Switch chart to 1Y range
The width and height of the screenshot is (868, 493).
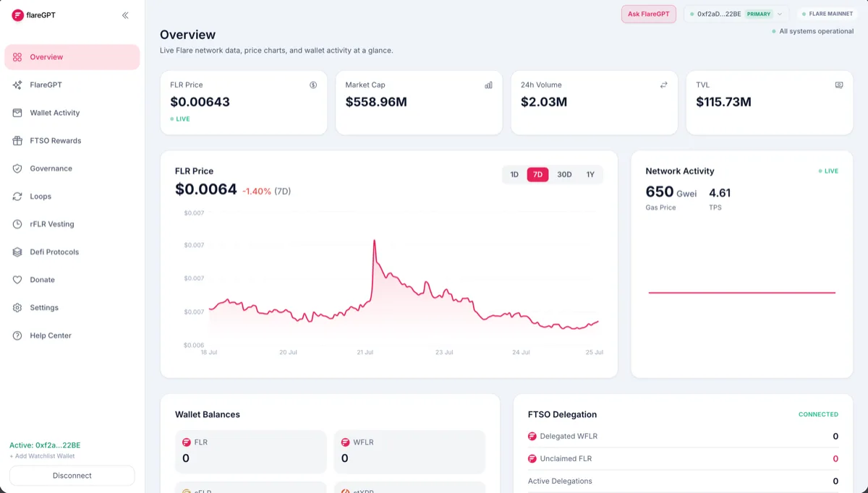pyautogui.click(x=590, y=174)
